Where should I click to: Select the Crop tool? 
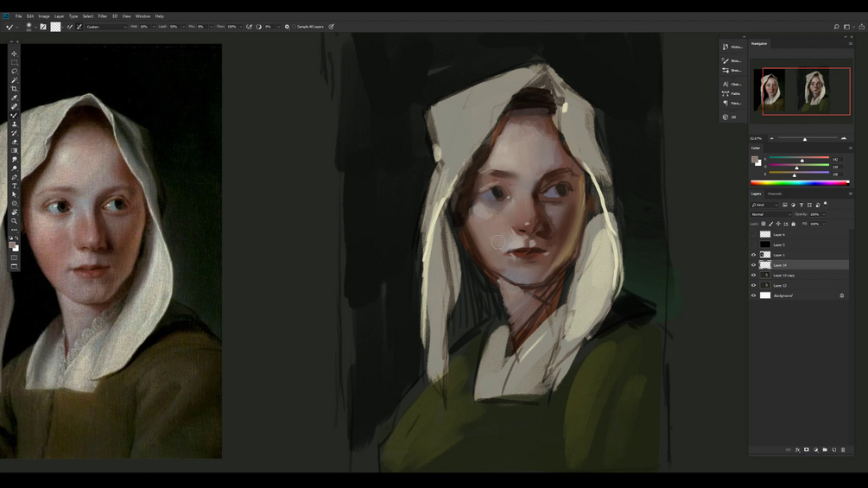click(x=15, y=89)
